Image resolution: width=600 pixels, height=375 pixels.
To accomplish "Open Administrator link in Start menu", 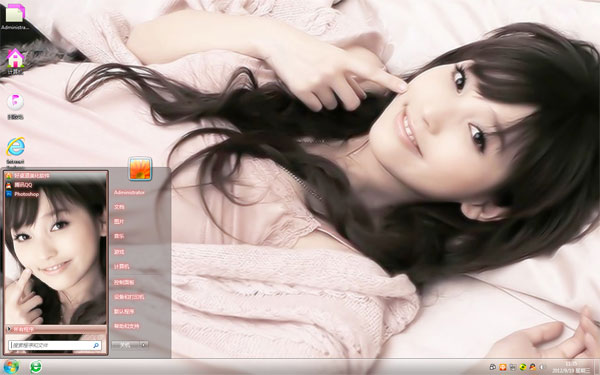I will 129,192.
